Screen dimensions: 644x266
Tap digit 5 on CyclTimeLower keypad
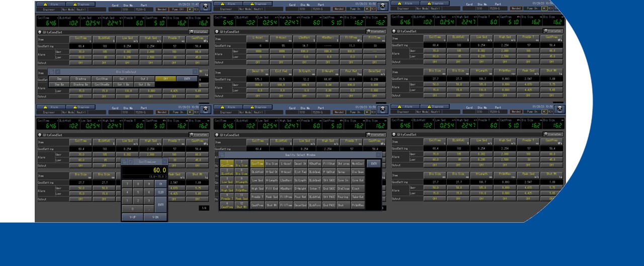[138, 192]
